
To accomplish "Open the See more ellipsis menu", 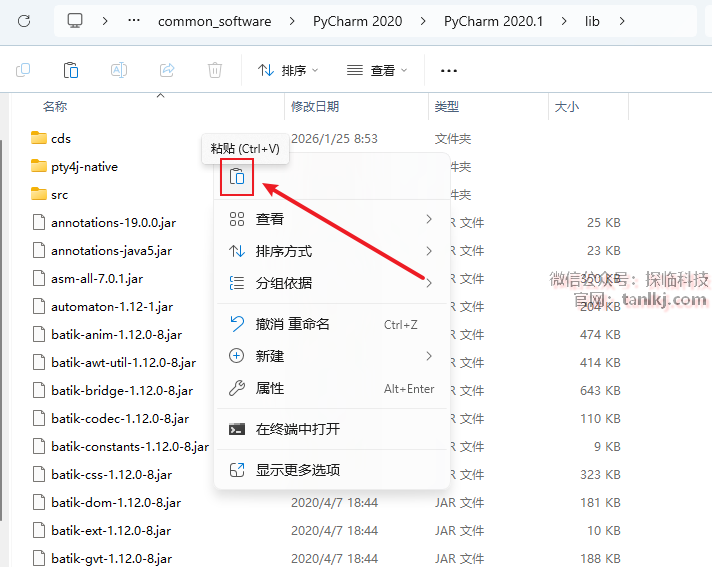I will 449,70.
